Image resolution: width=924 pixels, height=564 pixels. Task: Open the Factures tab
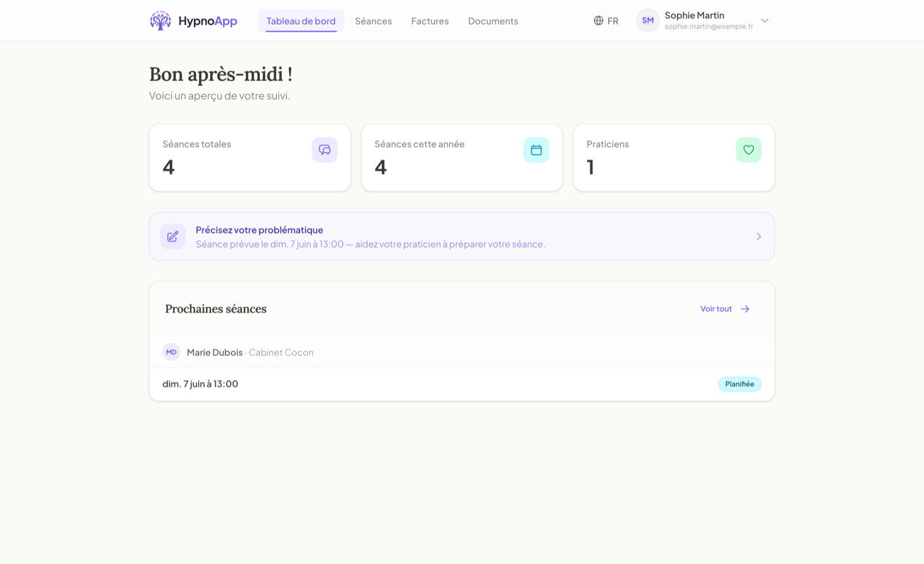point(430,21)
